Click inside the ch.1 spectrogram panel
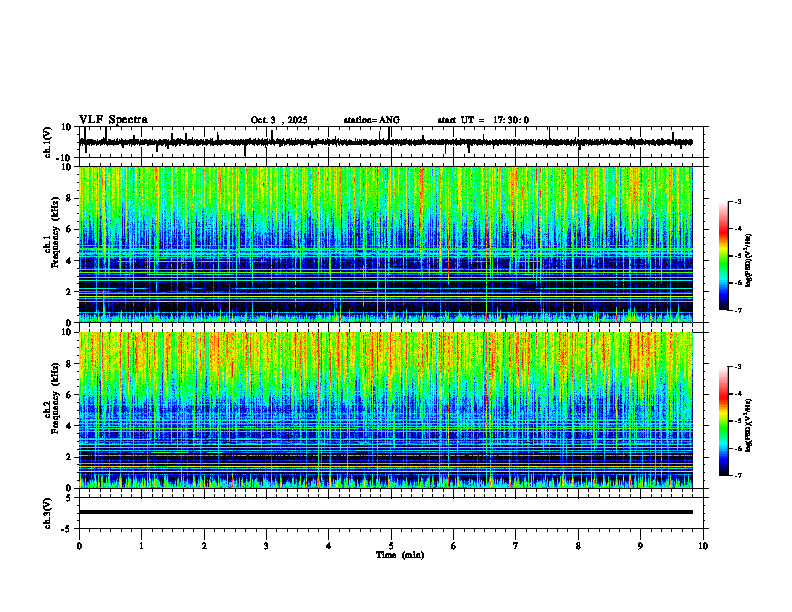 [385, 244]
